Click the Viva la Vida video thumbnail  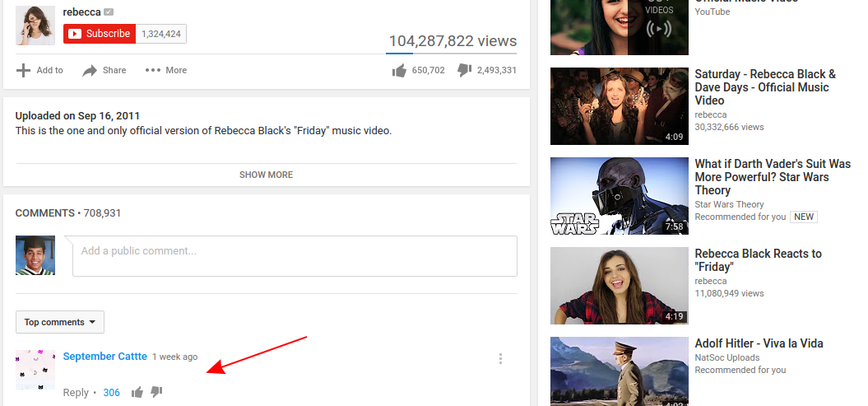tap(620, 371)
